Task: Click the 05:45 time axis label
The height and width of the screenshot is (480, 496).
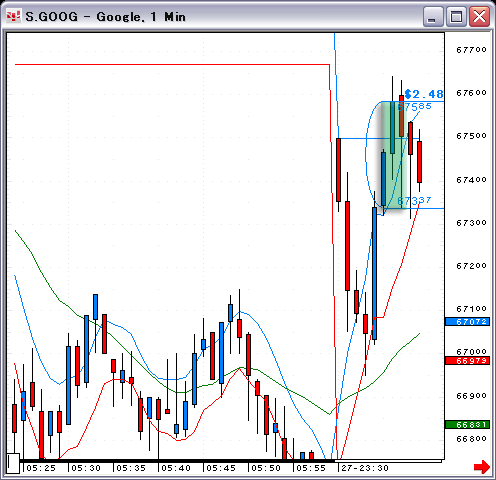Action: coord(221,468)
